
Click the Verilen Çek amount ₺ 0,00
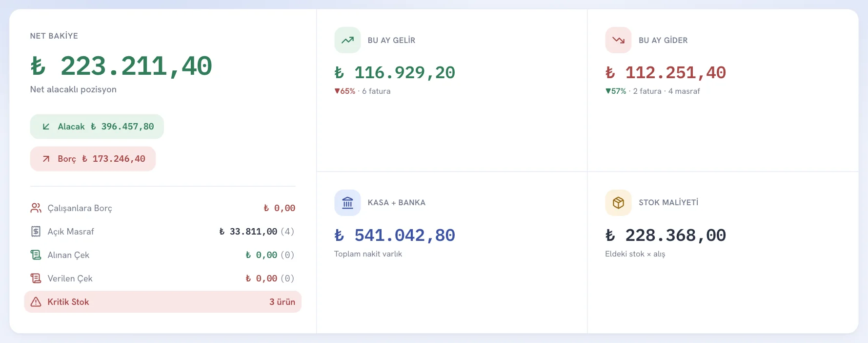point(262,279)
